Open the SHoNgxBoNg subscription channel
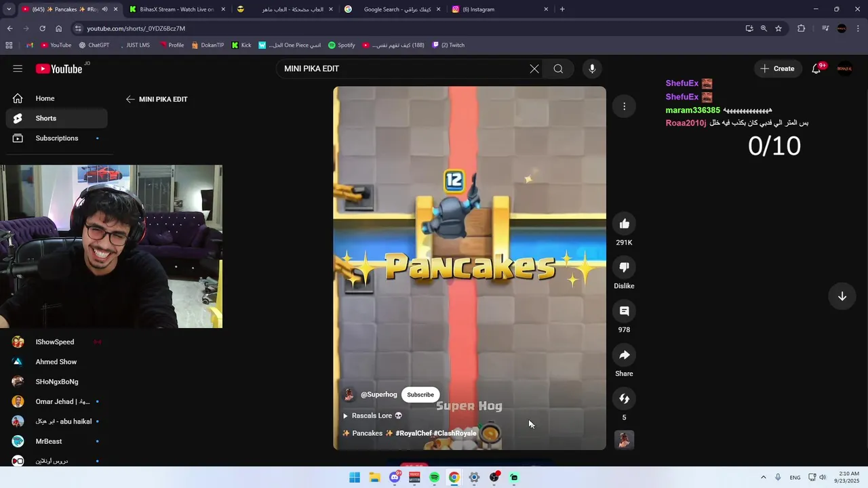Screen dimensions: 868x488 (57, 382)
